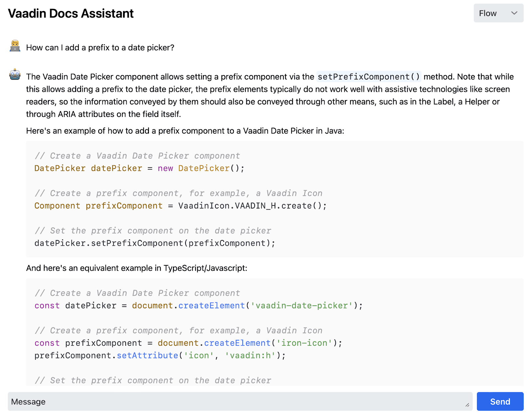This screenshot has height=416, width=532.
Task: Click the setAttribute('icon', 'vaadin:h') line
Action: (x=160, y=355)
